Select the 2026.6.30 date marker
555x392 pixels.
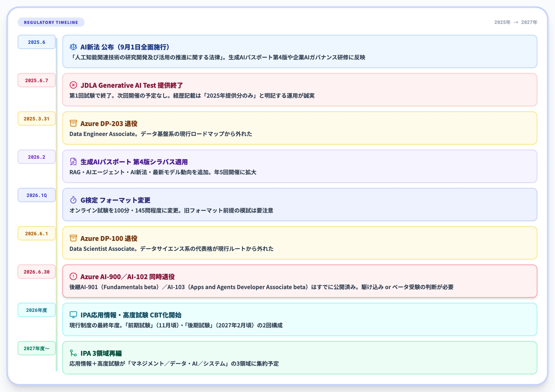pyautogui.click(x=36, y=272)
